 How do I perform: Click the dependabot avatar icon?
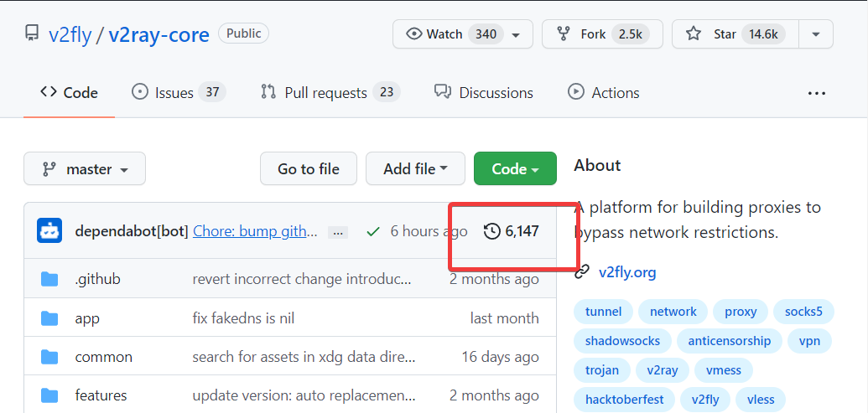tap(49, 230)
